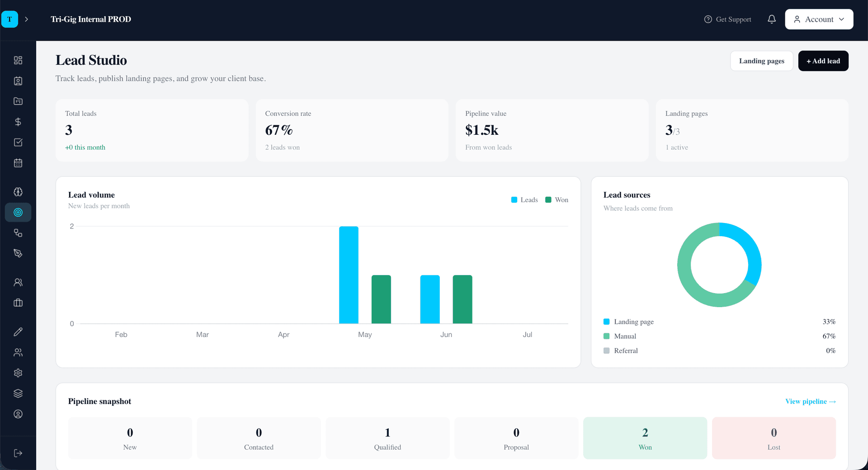Open the stacked layers icon in sidebar
Viewport: 868px width, 470px height.
18,394
